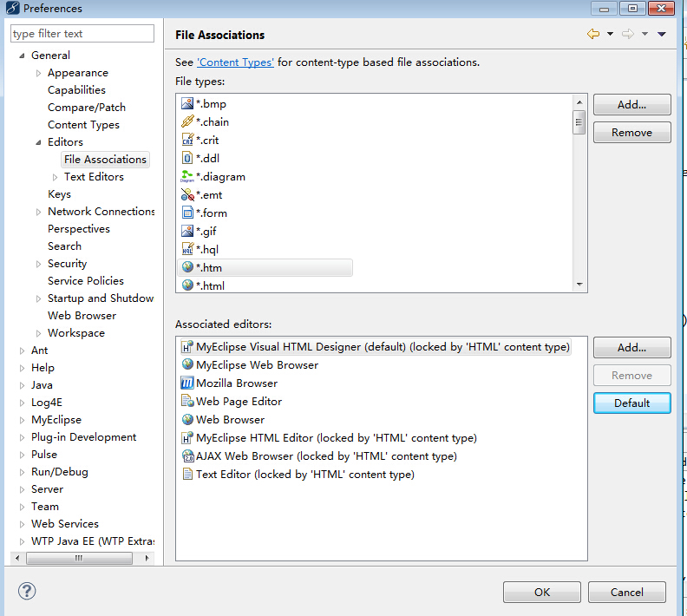The image size is (687, 616).
Task: Click the 'Content Types' hyperlink
Action: [235, 62]
